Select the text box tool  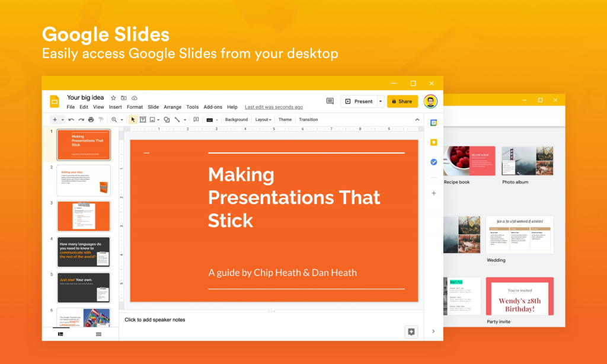143,120
